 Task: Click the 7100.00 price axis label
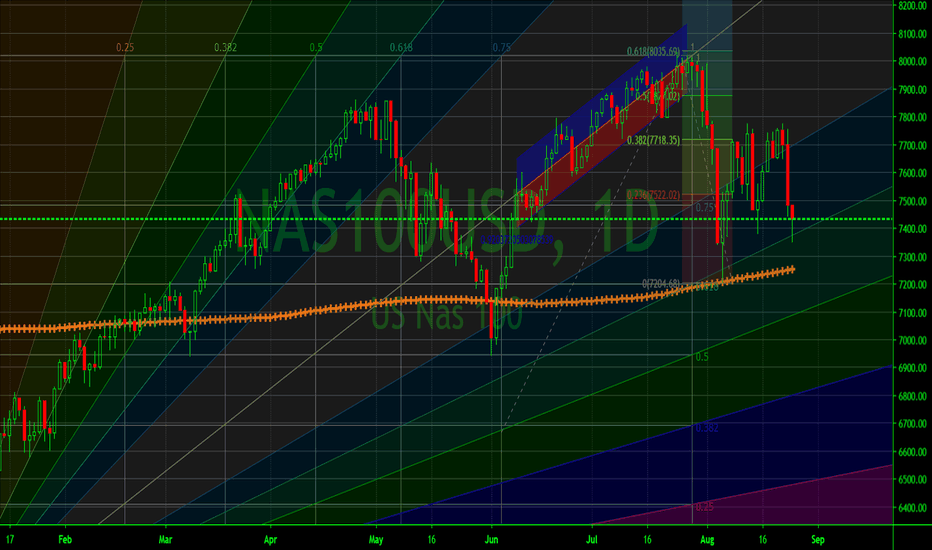point(912,312)
